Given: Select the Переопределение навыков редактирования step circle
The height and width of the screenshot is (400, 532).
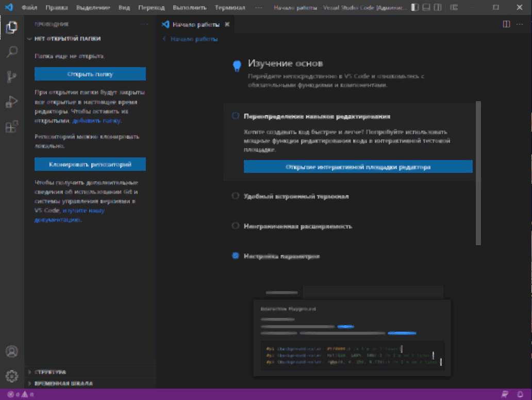Looking at the screenshot, I should pos(236,116).
